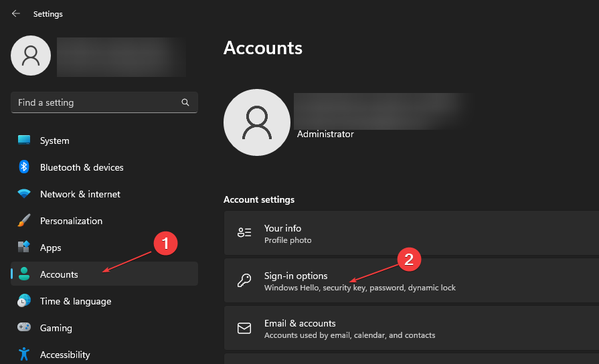
Task: Select the System monitor icon
Action: pos(24,141)
